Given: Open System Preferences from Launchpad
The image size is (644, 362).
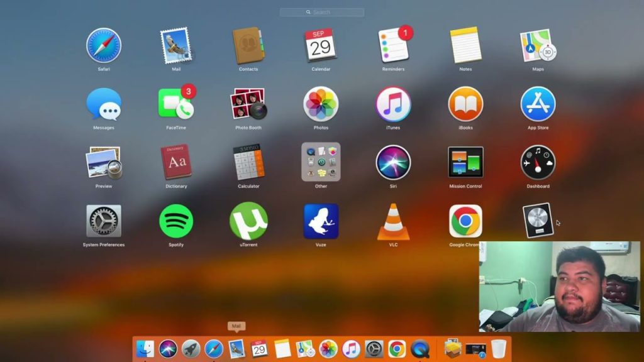Looking at the screenshot, I should tap(104, 221).
